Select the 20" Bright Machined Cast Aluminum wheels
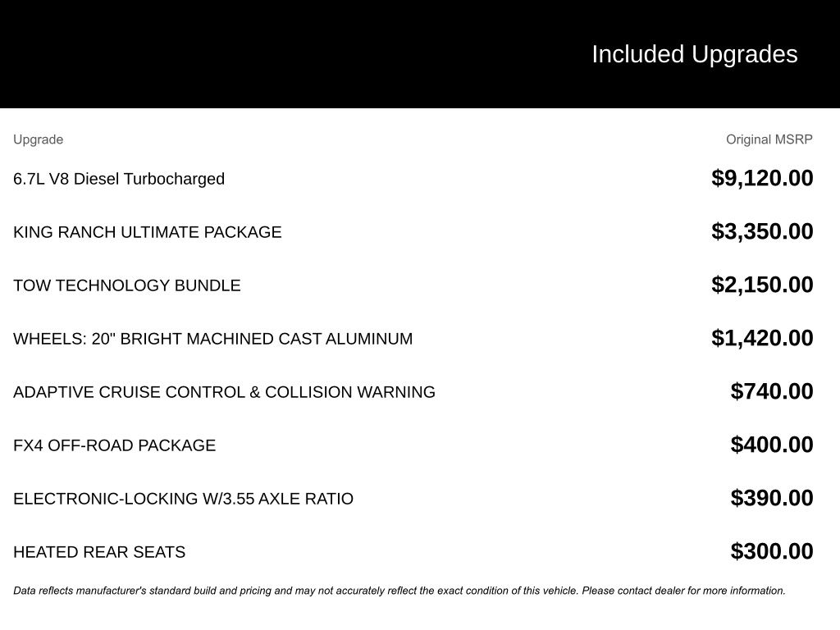The image size is (840, 630). point(213,339)
